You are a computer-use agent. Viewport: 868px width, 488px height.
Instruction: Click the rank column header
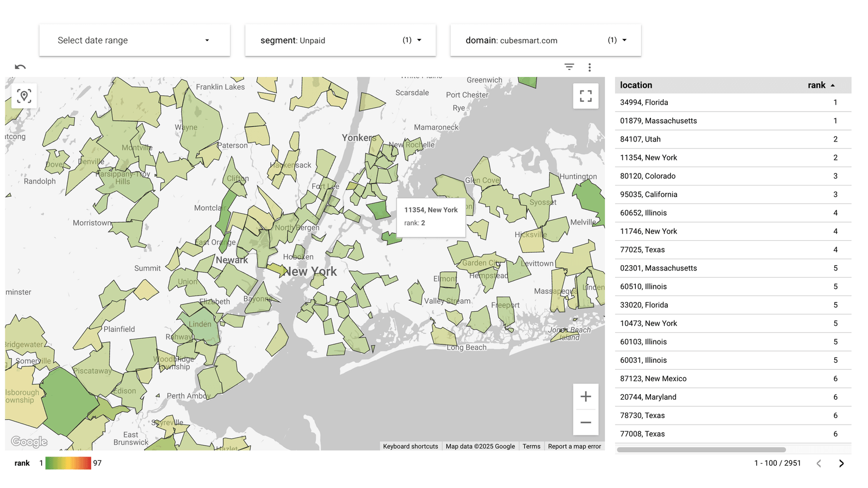pos(816,85)
